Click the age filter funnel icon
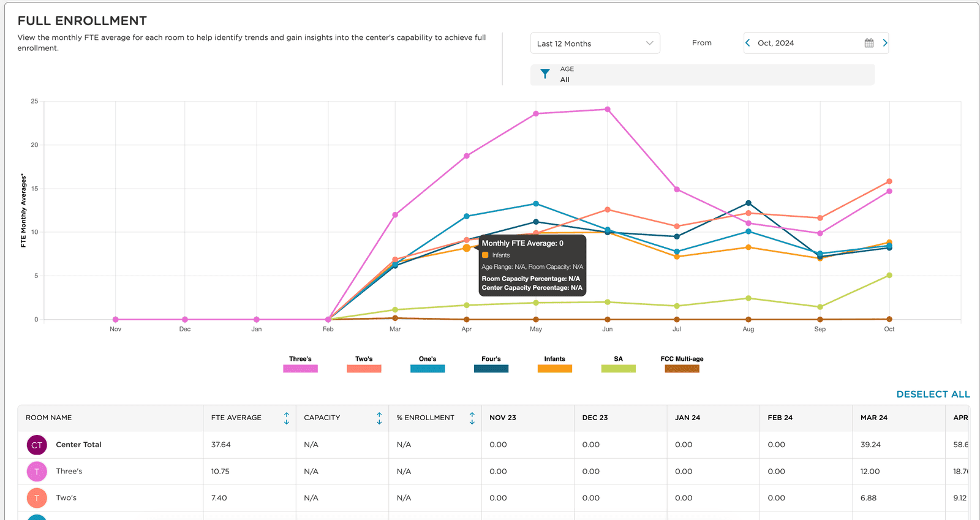980x520 pixels. coord(545,74)
